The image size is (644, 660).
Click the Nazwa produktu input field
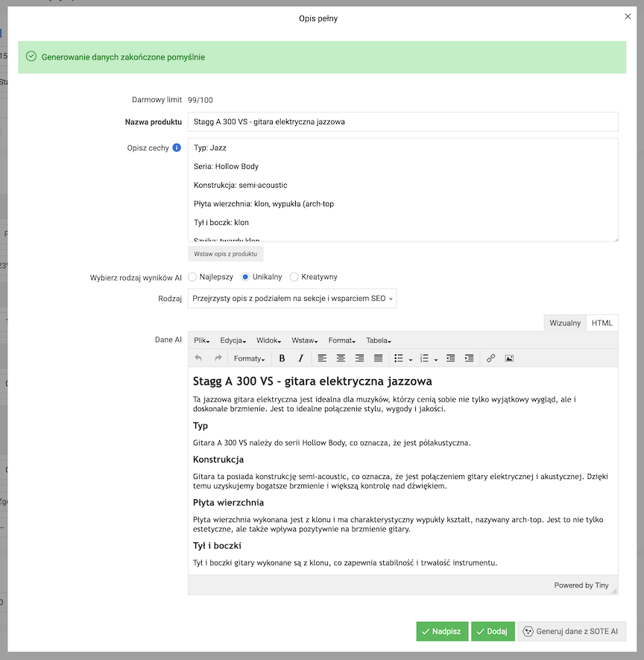[x=403, y=121]
